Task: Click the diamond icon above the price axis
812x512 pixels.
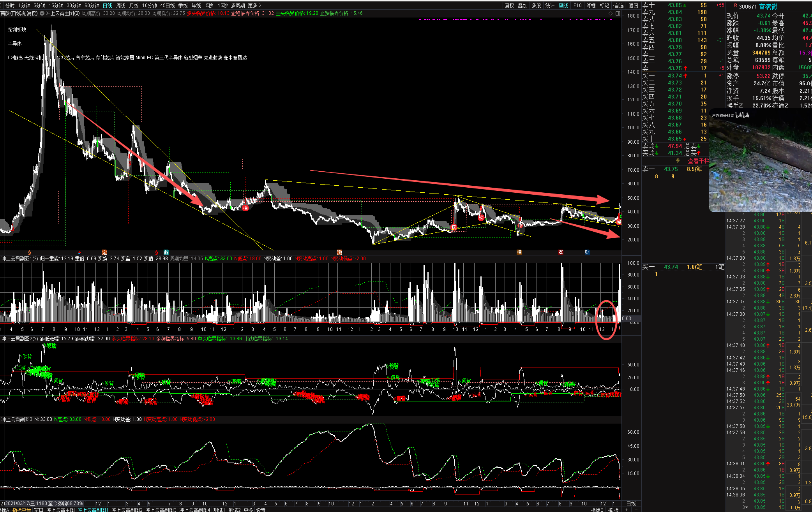Action: [x=611, y=13]
